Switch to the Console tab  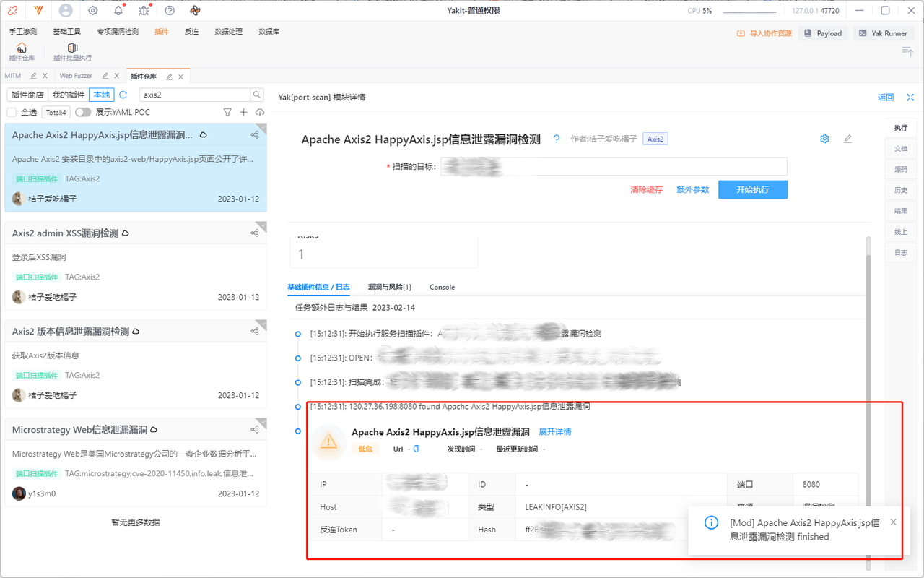pos(443,287)
